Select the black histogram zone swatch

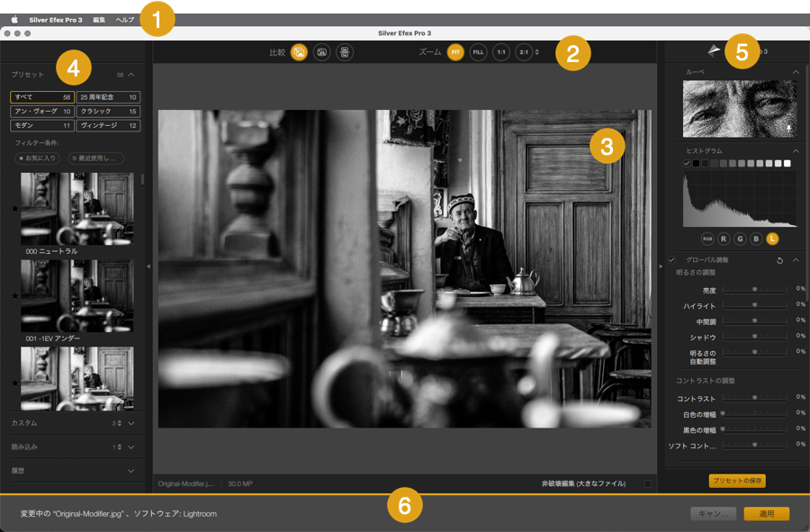(x=696, y=163)
